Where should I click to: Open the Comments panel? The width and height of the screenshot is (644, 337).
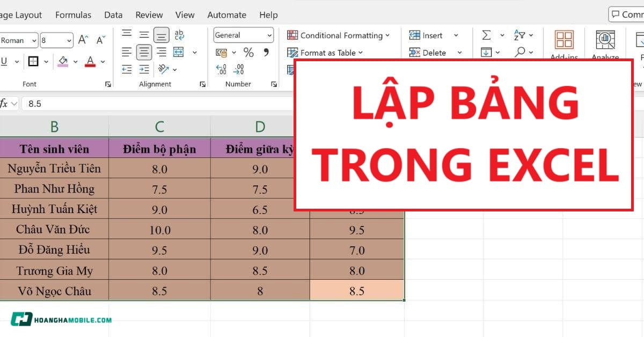pyautogui.click(x=626, y=14)
